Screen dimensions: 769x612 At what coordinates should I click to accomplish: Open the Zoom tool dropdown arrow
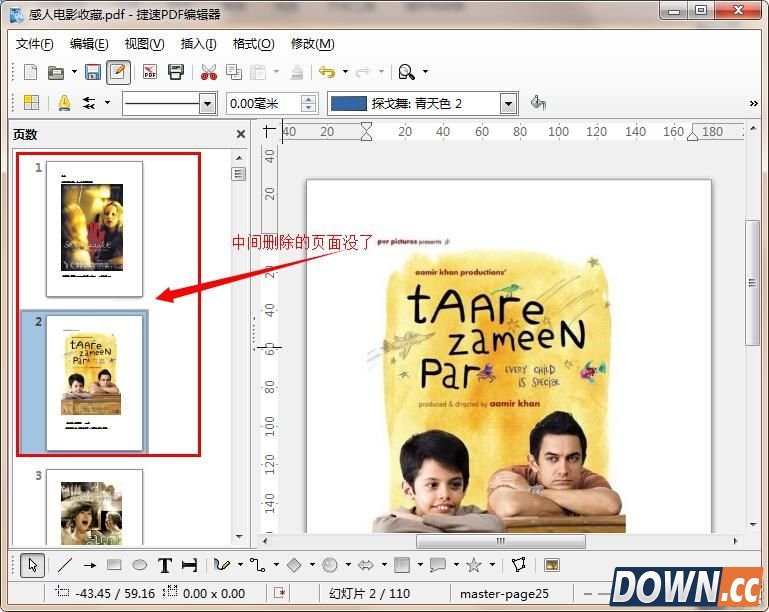[425, 72]
